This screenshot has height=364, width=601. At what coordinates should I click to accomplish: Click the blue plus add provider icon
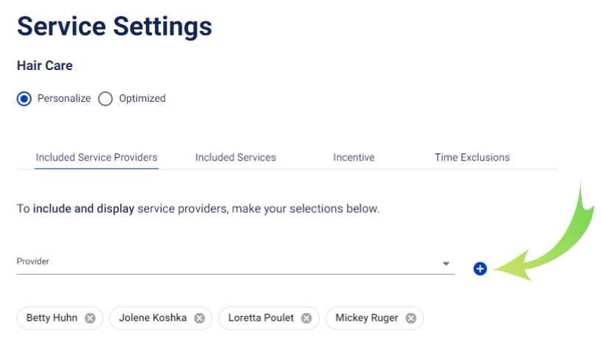click(x=480, y=269)
